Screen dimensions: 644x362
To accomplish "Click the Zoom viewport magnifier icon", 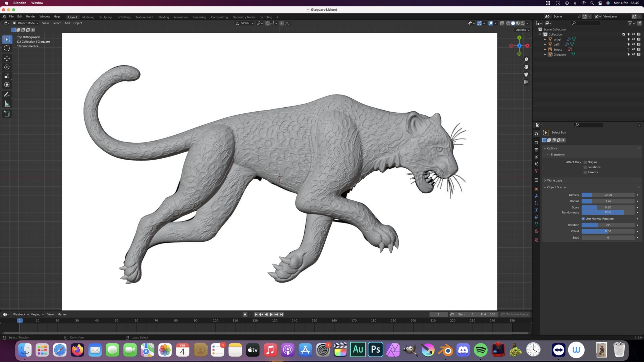I will click(526, 59).
